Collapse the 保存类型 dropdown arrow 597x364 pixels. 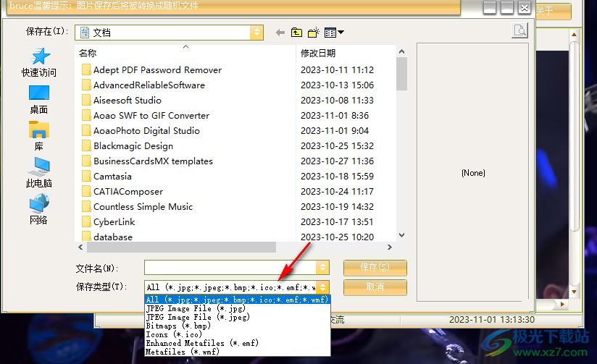322,287
